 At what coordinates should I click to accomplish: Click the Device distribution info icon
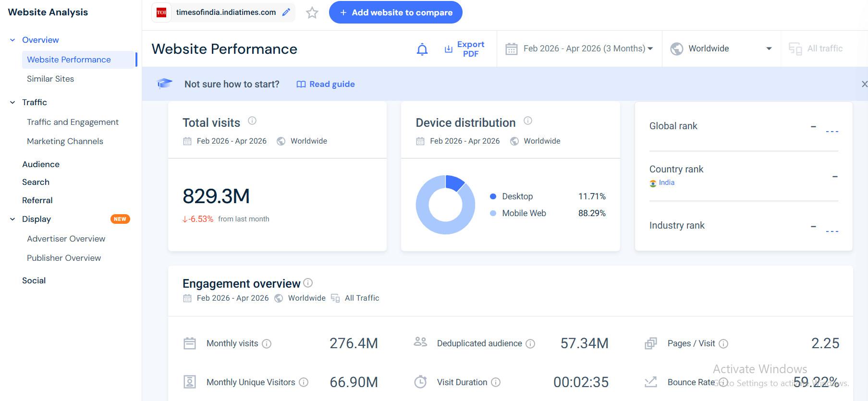tap(528, 121)
